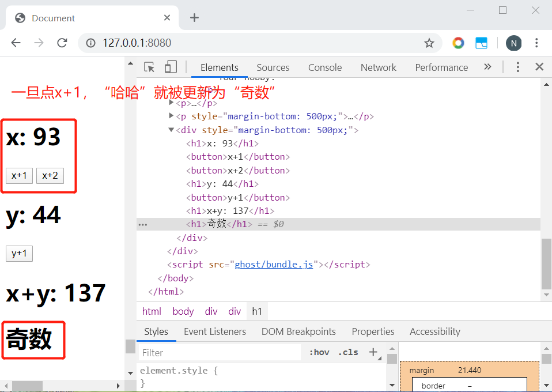
Task: Activate the inspect element picker icon
Action: tap(149, 67)
